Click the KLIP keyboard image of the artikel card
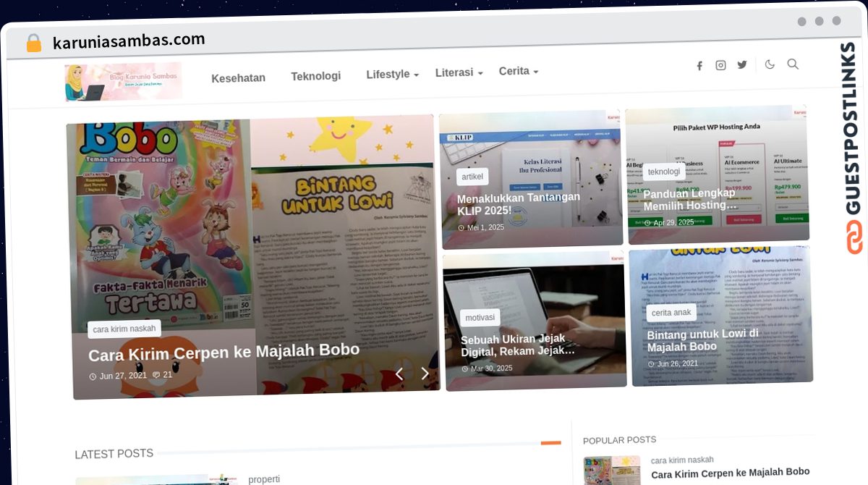The image size is (868, 485). tap(531, 181)
